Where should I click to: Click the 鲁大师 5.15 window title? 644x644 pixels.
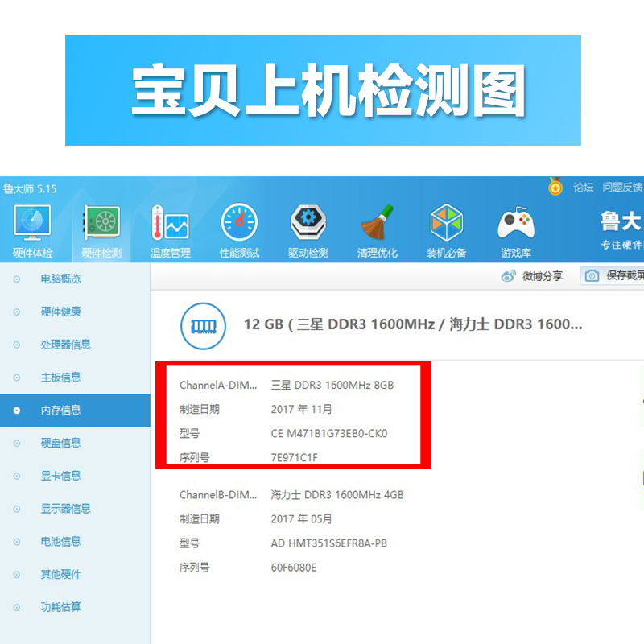click(30, 189)
